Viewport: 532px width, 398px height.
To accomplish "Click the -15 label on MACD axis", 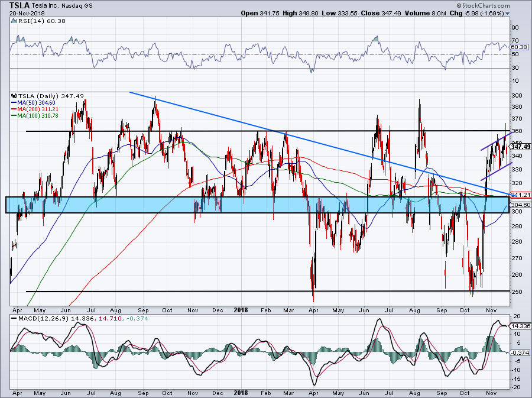I will tap(515, 379).
